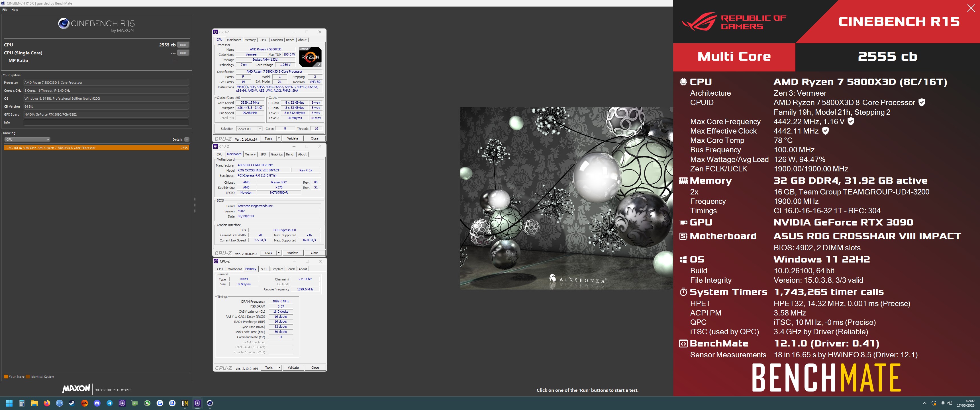Open Wi-Fi network settings in the tray

pos(943,403)
